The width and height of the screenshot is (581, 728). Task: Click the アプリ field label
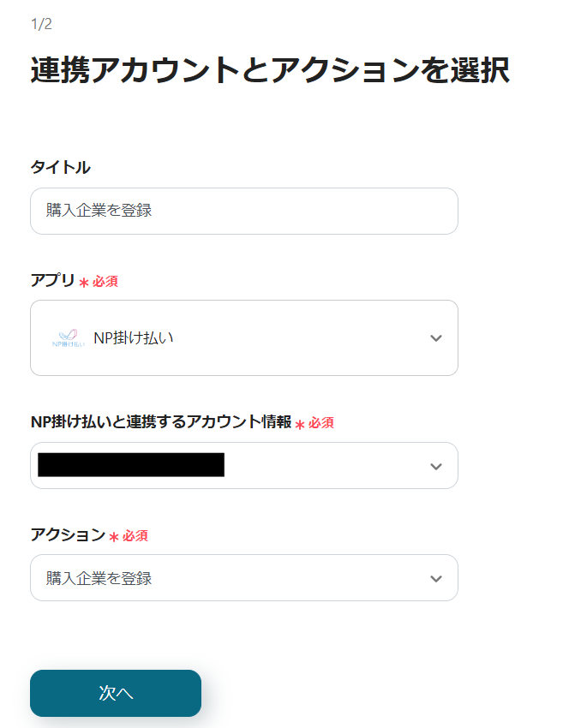click(x=52, y=281)
